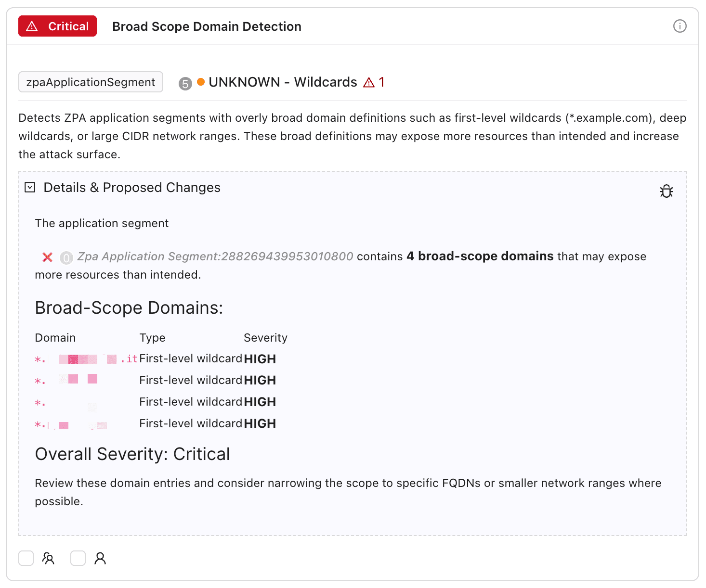Click the first wildcard domain ending in .it
This screenshot has width=706, height=588.
pyautogui.click(x=87, y=359)
